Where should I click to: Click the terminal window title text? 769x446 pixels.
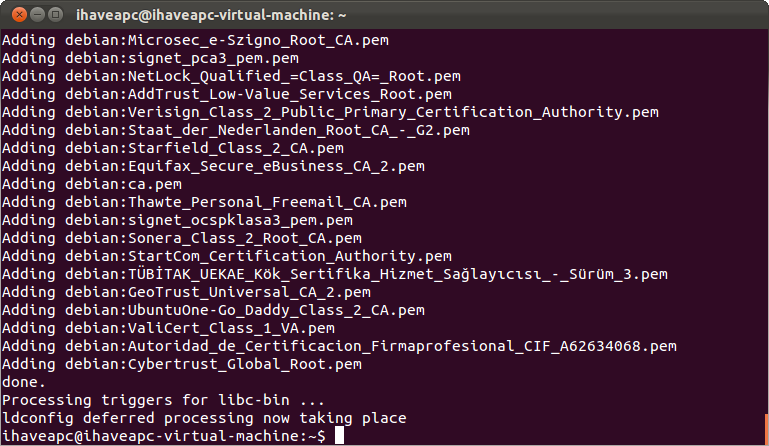[211, 15]
